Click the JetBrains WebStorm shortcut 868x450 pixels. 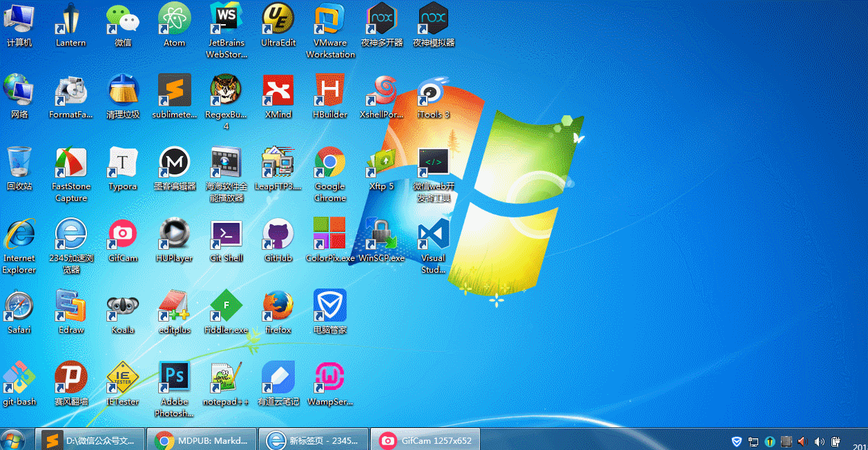226,30
